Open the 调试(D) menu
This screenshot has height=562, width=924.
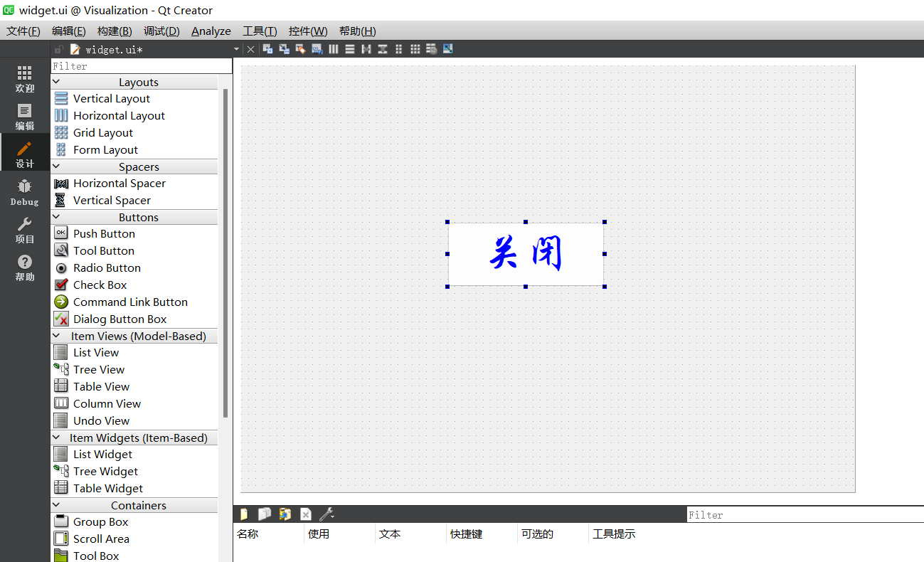(161, 31)
